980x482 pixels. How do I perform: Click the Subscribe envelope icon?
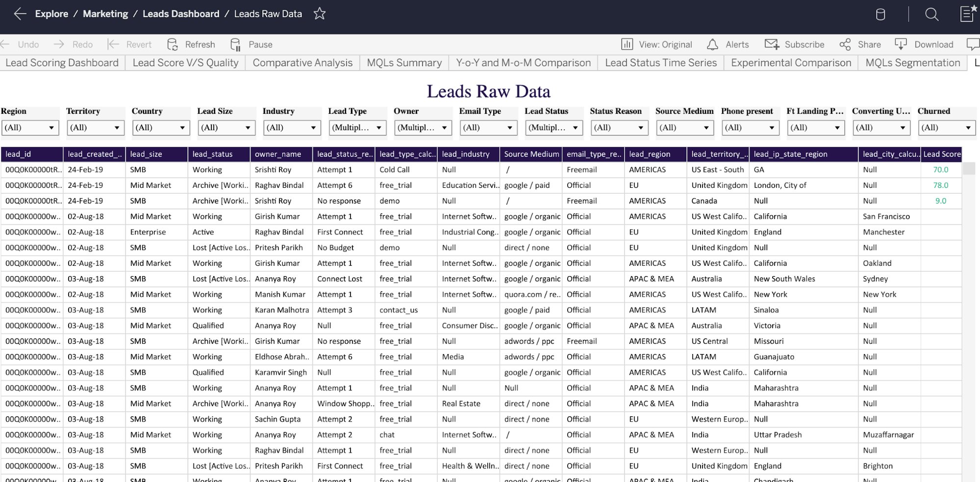click(x=772, y=44)
